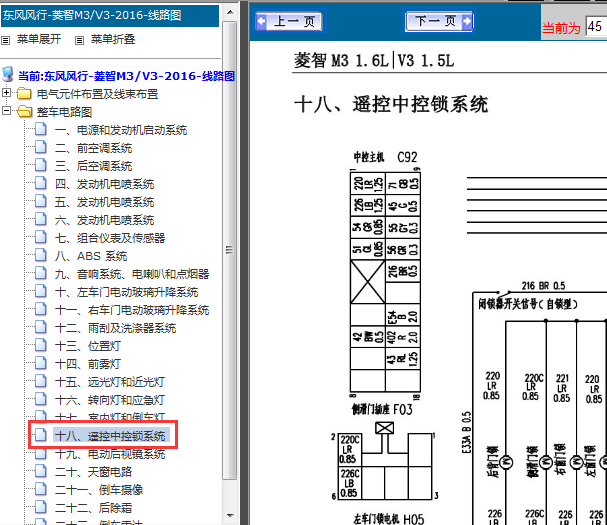The height and width of the screenshot is (525, 607).
Task: Click page icon beside 八、ABS 系统
Action: click(41, 255)
